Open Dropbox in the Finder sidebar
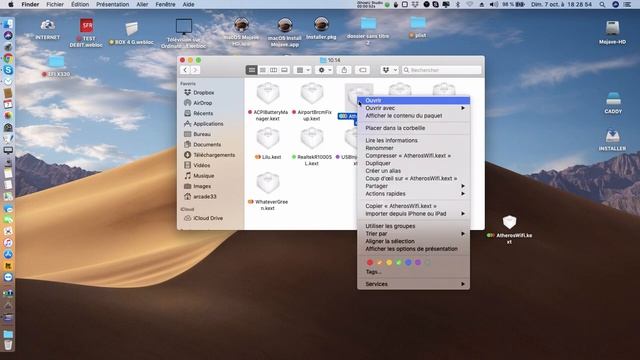640x360 pixels. (204, 93)
